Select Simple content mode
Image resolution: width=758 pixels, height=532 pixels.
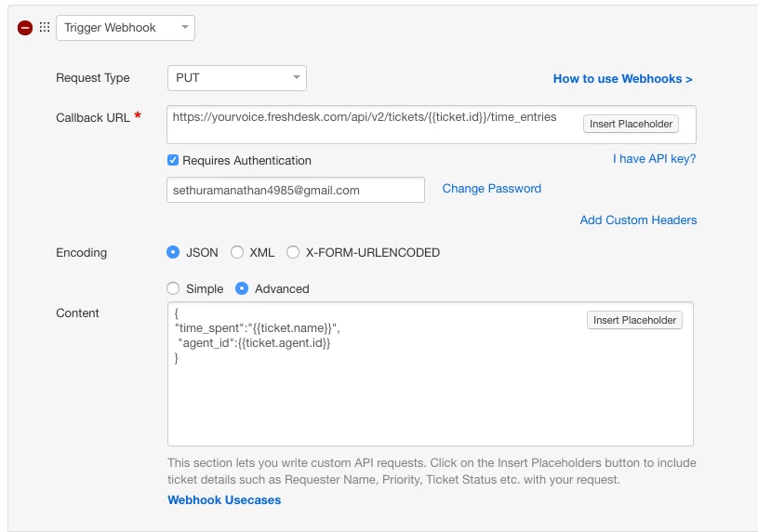pyautogui.click(x=173, y=288)
